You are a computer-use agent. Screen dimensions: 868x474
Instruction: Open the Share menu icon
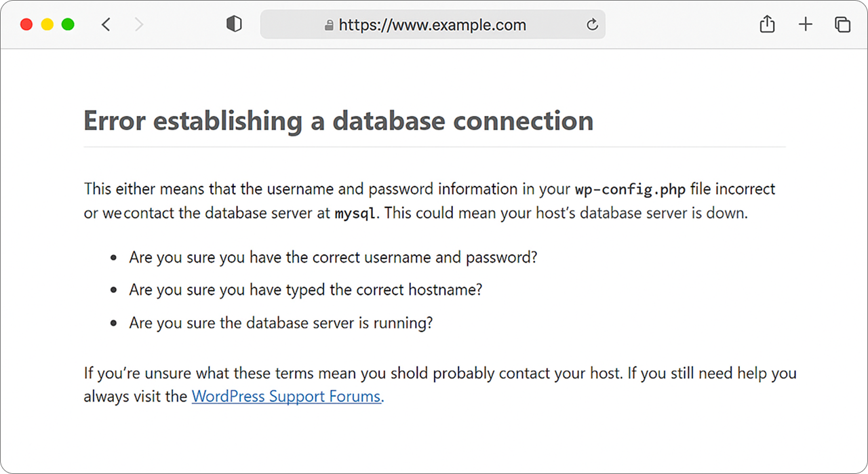click(767, 24)
